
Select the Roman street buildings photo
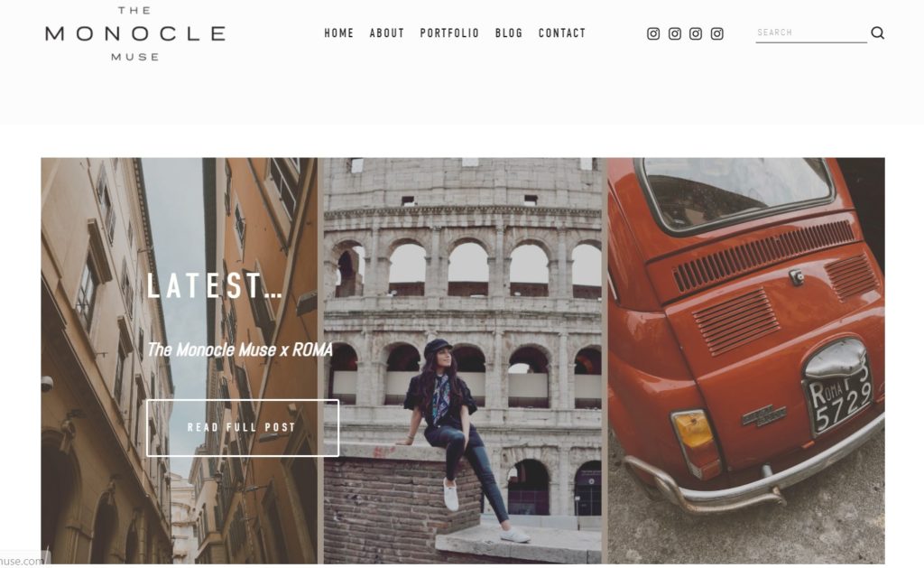coord(180,360)
